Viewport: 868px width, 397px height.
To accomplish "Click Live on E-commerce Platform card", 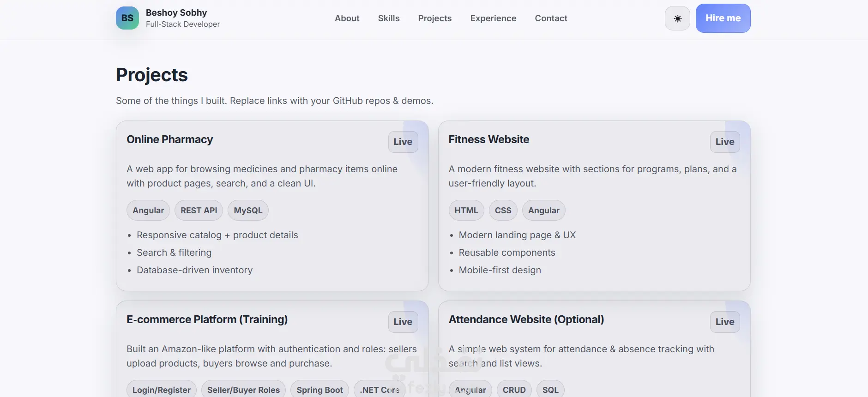I will coord(403,322).
